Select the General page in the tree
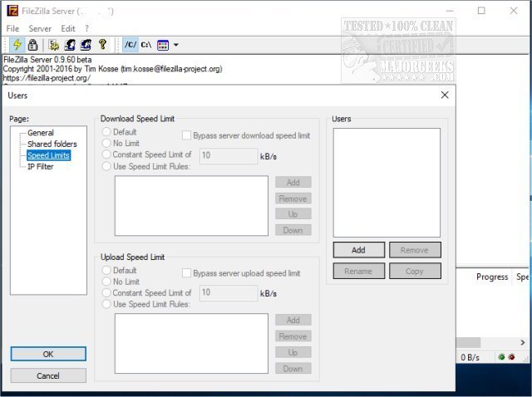 click(x=41, y=133)
